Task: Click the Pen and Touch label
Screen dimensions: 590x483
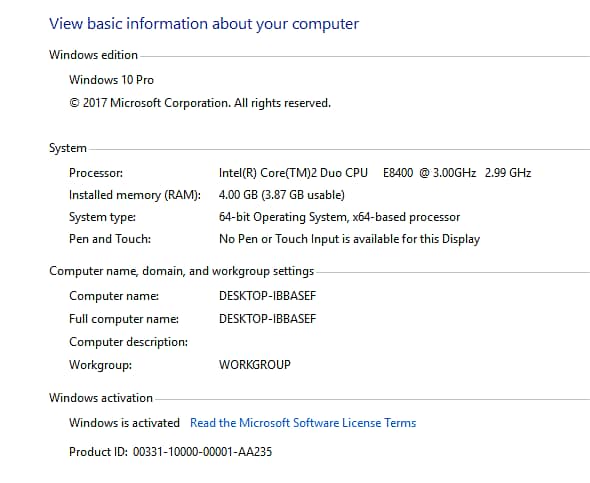Action: click(110, 239)
